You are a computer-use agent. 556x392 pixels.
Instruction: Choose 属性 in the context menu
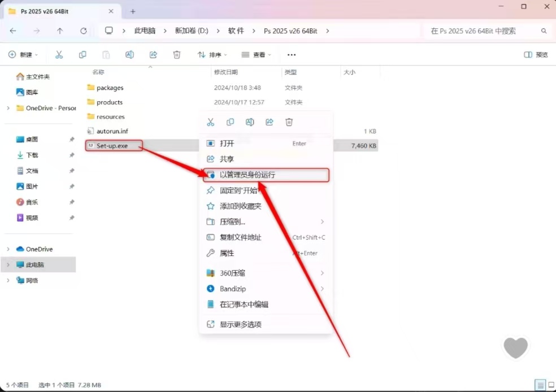(266, 253)
